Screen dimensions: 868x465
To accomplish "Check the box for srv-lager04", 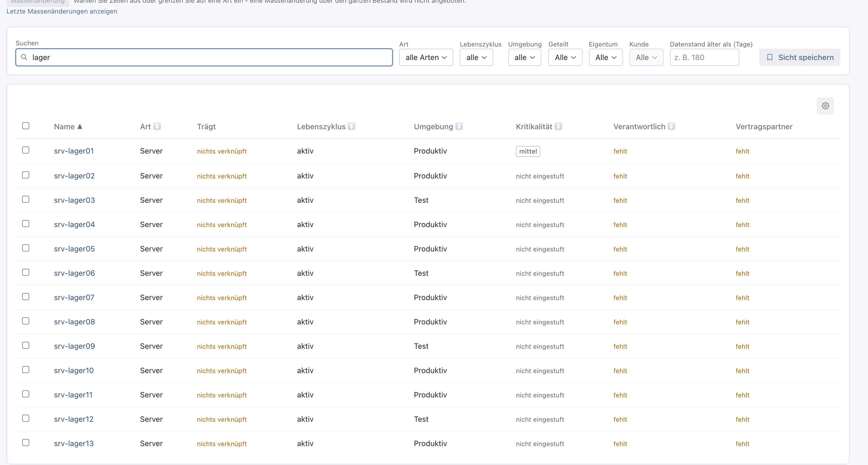I will point(26,224).
